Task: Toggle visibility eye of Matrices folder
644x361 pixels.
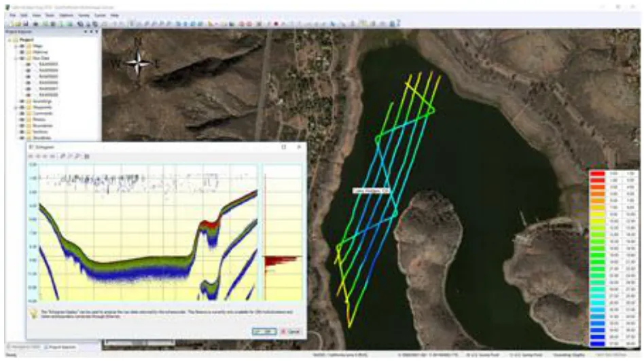Action: pos(22,52)
